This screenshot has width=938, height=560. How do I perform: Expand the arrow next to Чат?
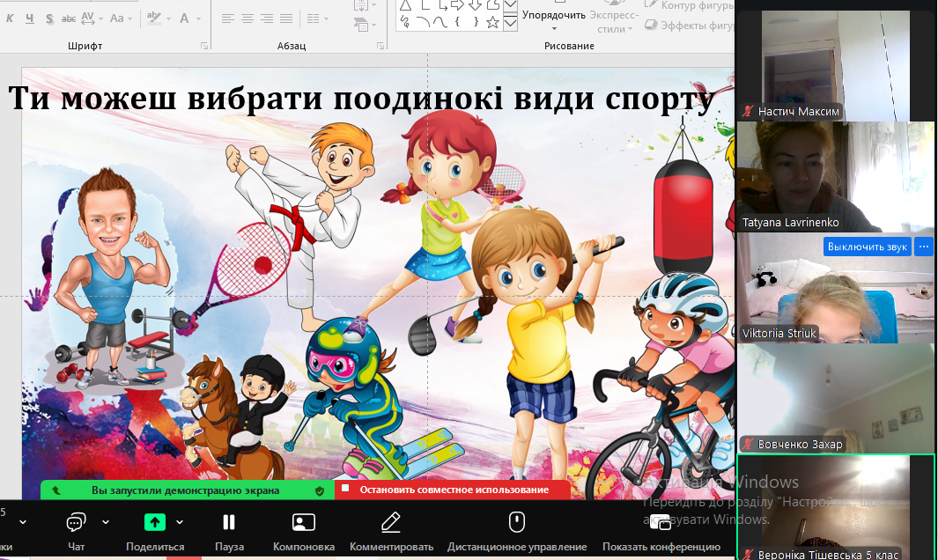point(106,521)
